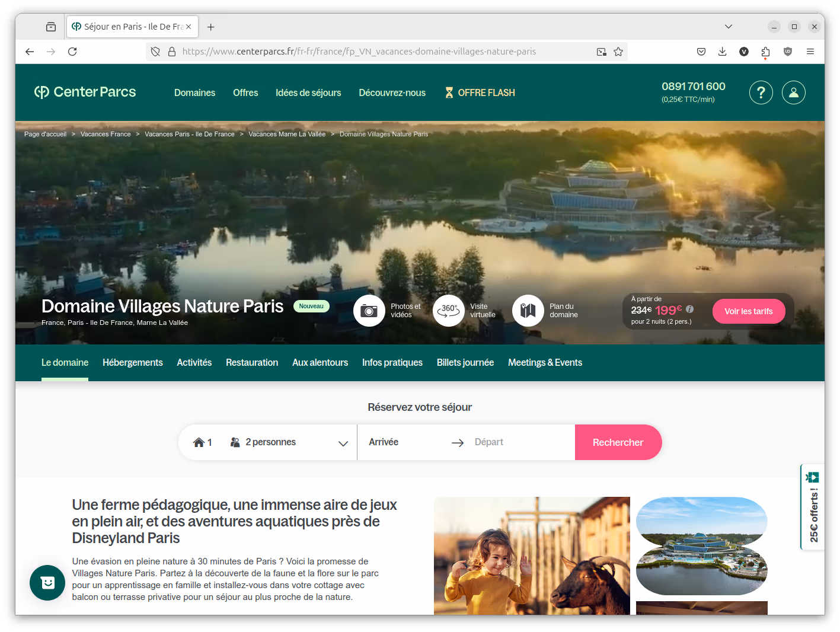840x632 pixels.
Task: Click the phone number 0891 701 600
Action: [693, 87]
